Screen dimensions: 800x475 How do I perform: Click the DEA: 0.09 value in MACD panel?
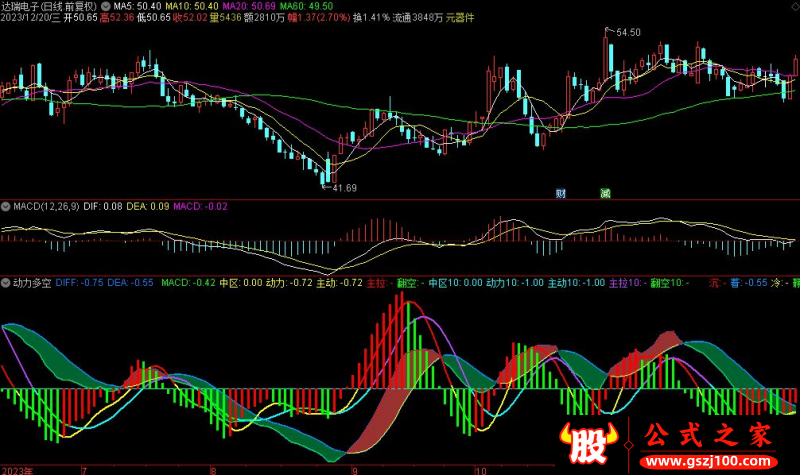click(147, 207)
